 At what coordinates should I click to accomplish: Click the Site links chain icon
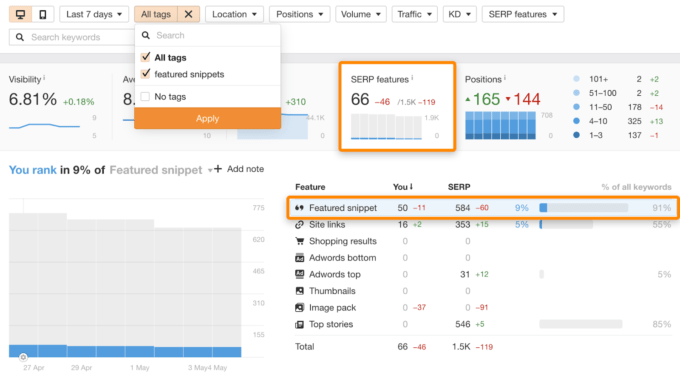(x=299, y=225)
